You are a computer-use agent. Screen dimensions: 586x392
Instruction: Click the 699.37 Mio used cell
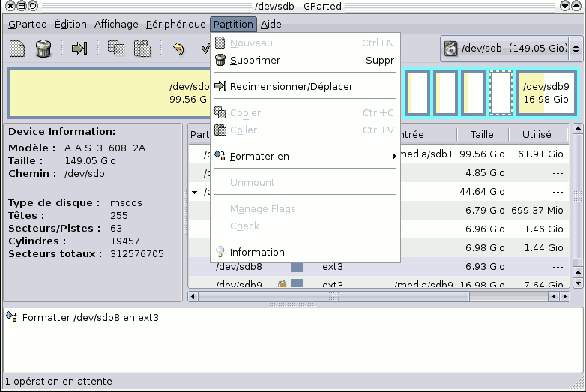pos(537,210)
